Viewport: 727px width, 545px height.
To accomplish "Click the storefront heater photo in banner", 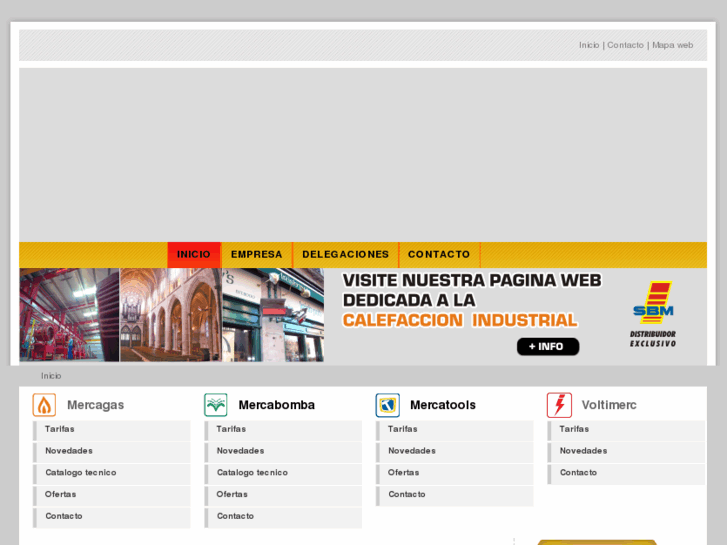I will tap(273, 315).
